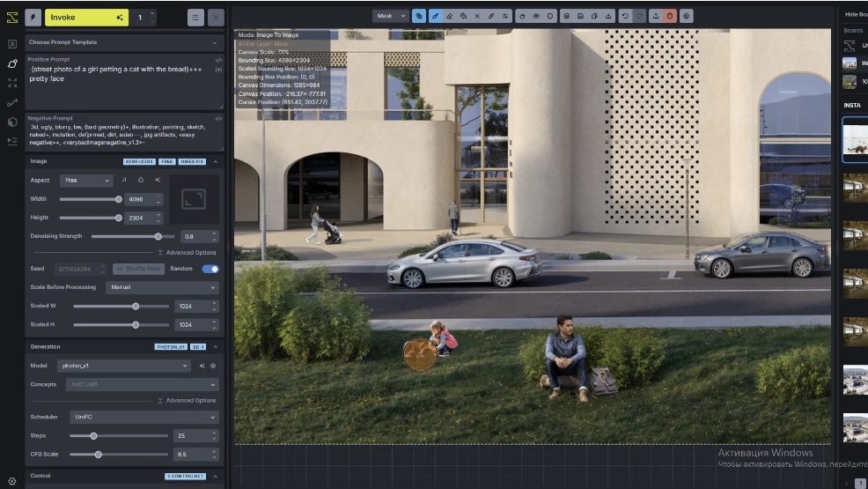
Task: Switch to Queue tab in sidebar
Action: [x=12, y=141]
